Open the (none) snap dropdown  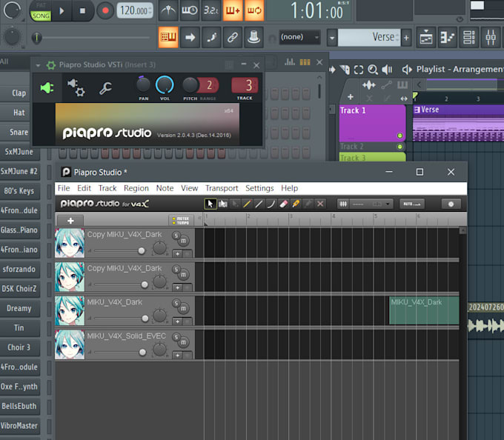pos(299,37)
